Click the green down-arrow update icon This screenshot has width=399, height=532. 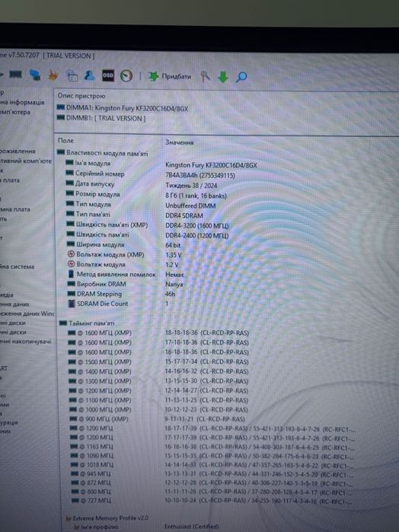pos(223,77)
